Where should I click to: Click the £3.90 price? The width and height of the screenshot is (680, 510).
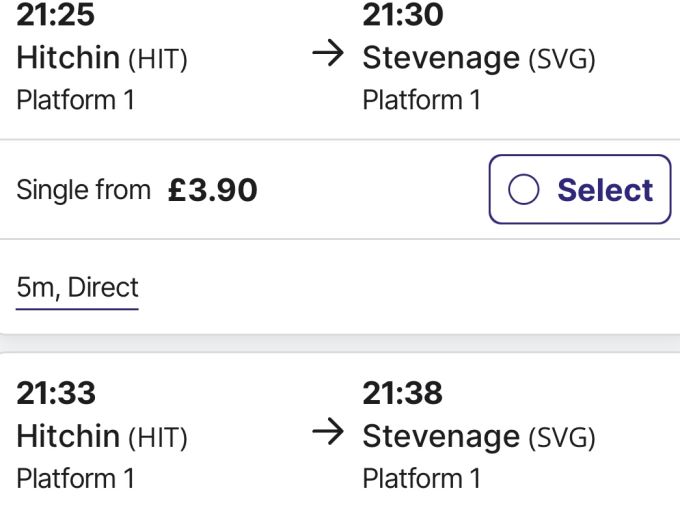coord(212,190)
